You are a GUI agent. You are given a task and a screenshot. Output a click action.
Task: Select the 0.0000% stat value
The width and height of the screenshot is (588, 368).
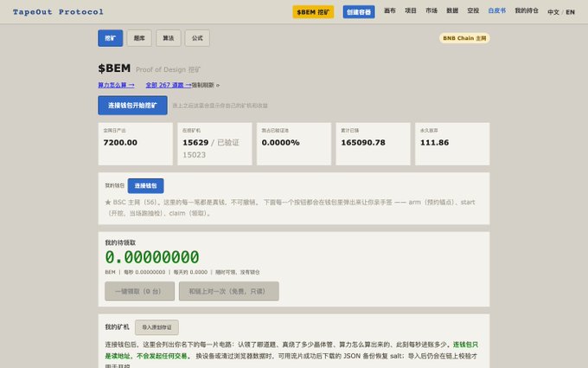click(x=280, y=143)
